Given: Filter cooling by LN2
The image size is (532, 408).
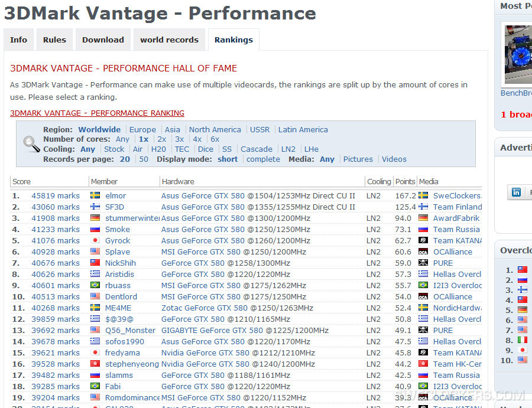Looking at the screenshot, I should pos(288,149).
